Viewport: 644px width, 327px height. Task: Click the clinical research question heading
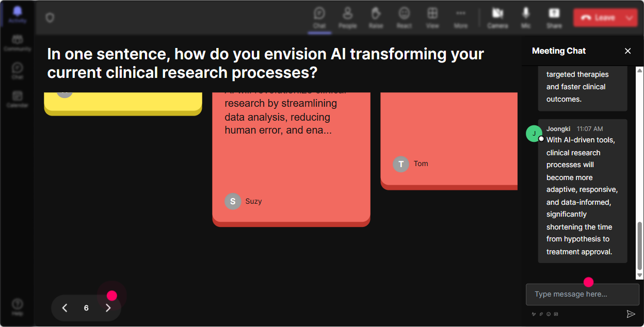pyautogui.click(x=266, y=63)
